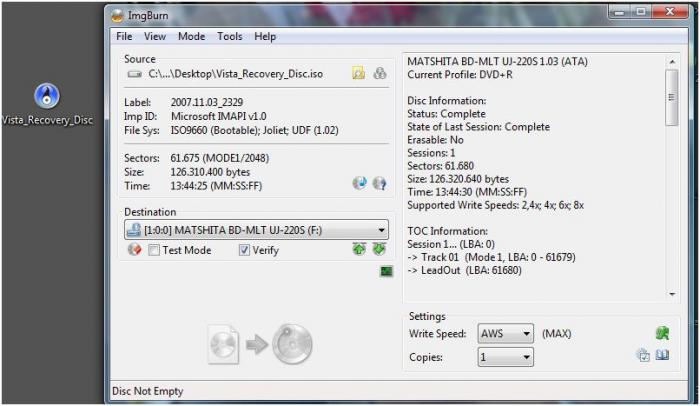The image size is (700, 406).
Task: Click the label value 2007.11.03_2329
Action: [207, 103]
